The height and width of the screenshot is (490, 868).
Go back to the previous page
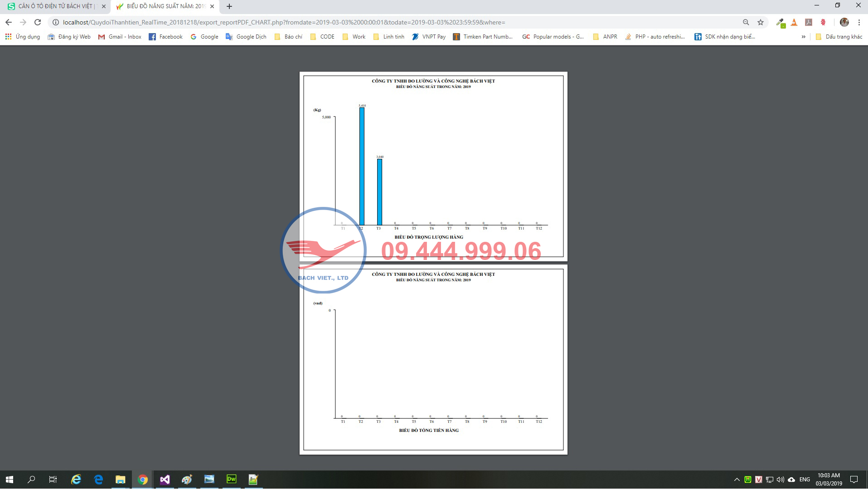[x=9, y=22]
